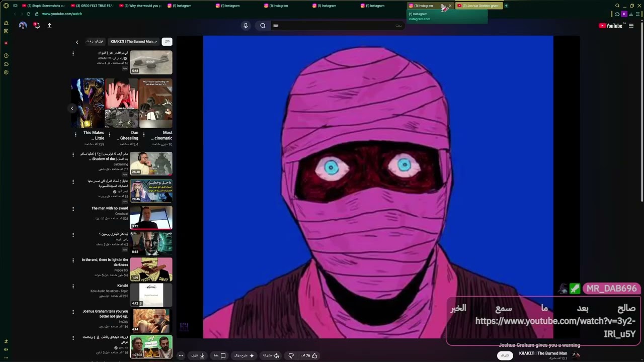Open options for the ARAM TV video

point(73,53)
